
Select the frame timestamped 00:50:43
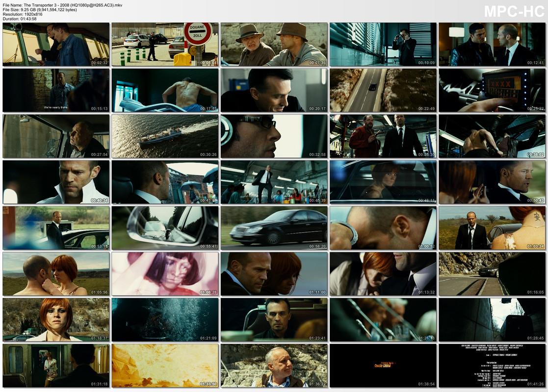(x=492, y=182)
